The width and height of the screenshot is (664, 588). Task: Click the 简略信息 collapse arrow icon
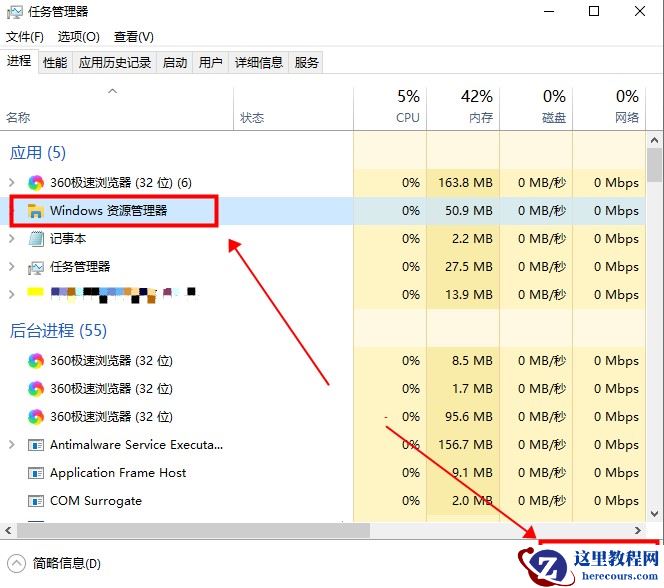[17, 563]
